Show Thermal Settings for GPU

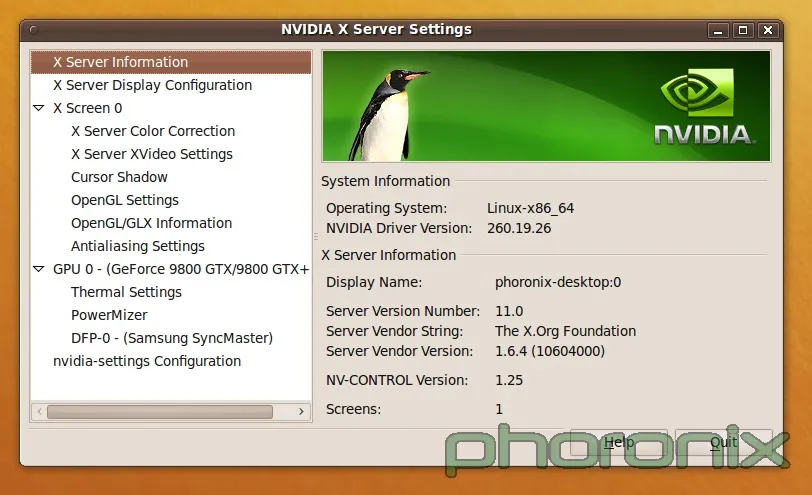(126, 292)
